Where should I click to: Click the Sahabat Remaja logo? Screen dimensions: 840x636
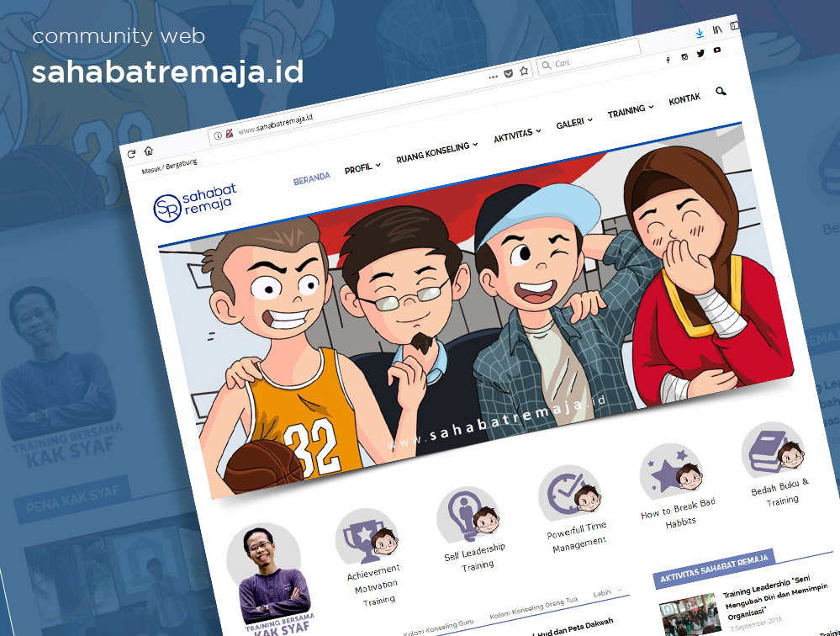[195, 203]
